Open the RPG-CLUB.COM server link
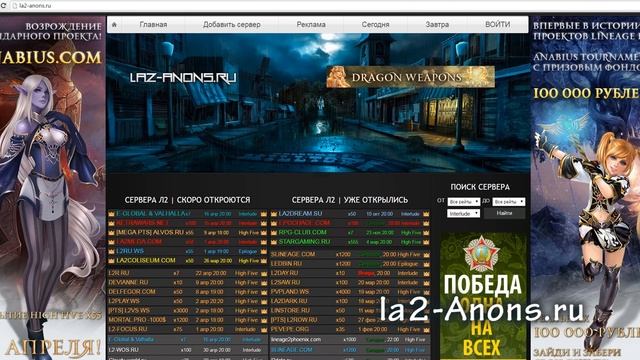The width and height of the screenshot is (640, 360). (302, 232)
